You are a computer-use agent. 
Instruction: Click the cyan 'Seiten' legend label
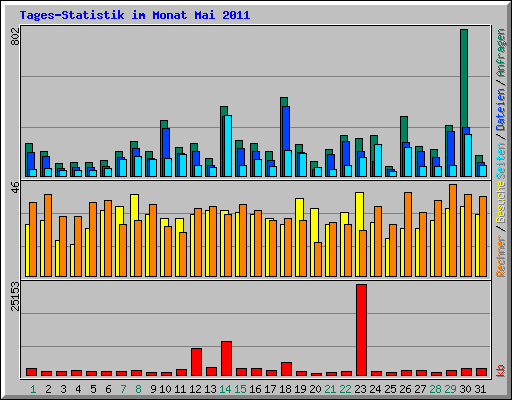coord(500,161)
